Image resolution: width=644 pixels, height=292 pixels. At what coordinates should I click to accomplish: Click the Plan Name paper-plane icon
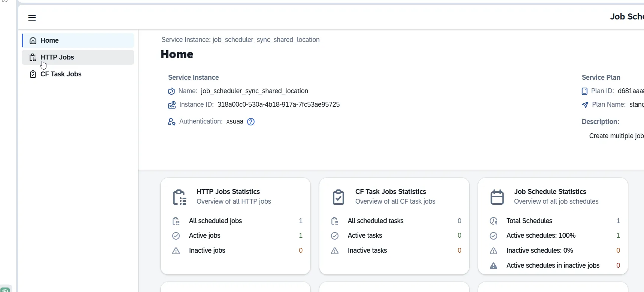tap(585, 105)
